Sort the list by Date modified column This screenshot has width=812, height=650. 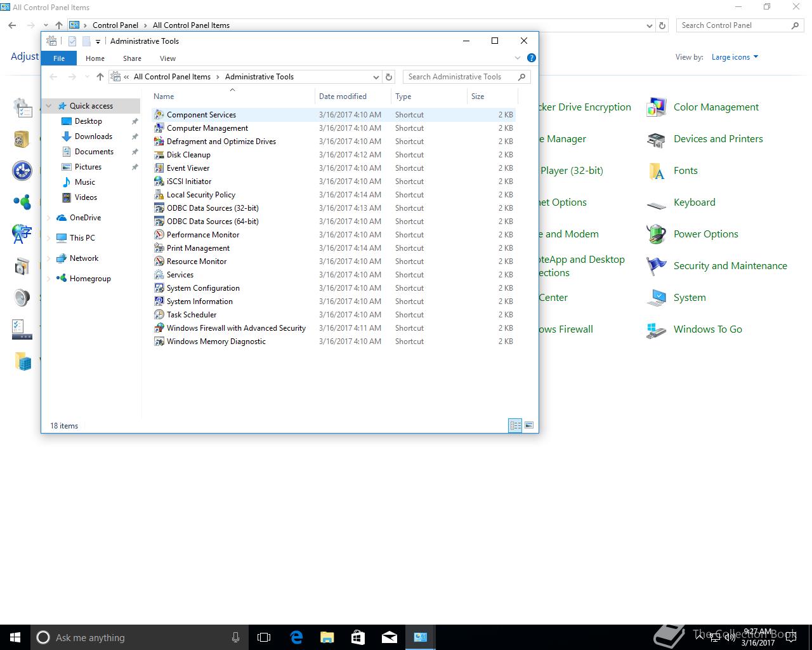pyautogui.click(x=343, y=96)
